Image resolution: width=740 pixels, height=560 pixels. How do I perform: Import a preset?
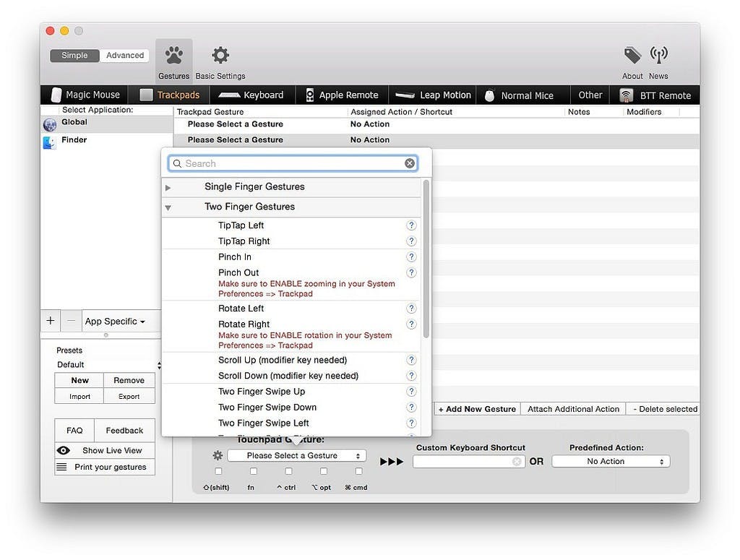(x=79, y=396)
